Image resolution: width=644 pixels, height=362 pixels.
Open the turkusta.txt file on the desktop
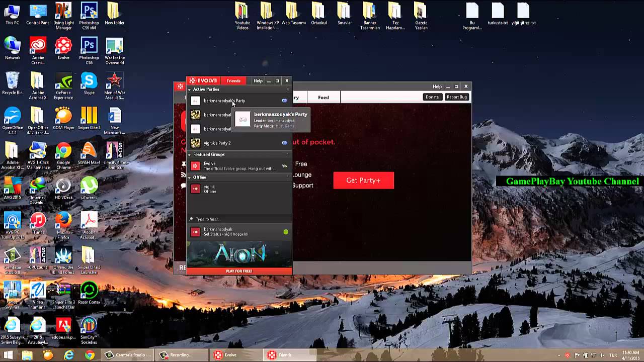(x=498, y=14)
